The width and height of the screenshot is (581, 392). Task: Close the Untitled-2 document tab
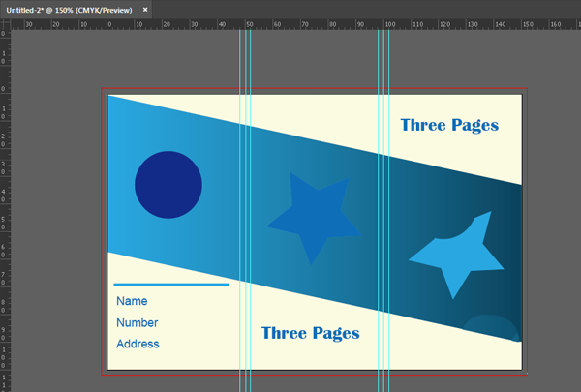146,8
